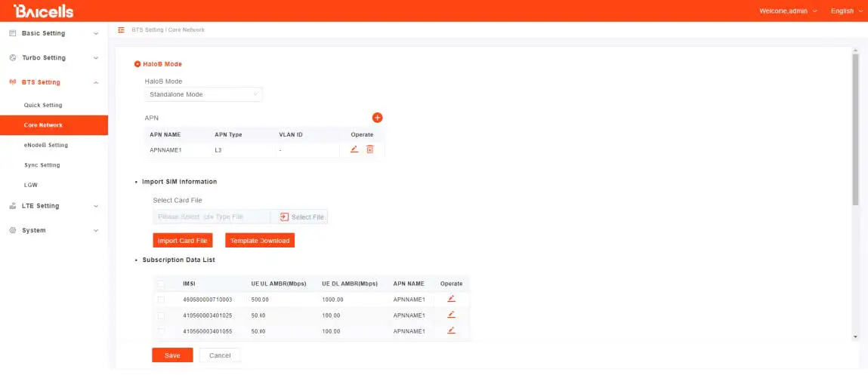
Task: Save the core network settings
Action: coord(172,355)
